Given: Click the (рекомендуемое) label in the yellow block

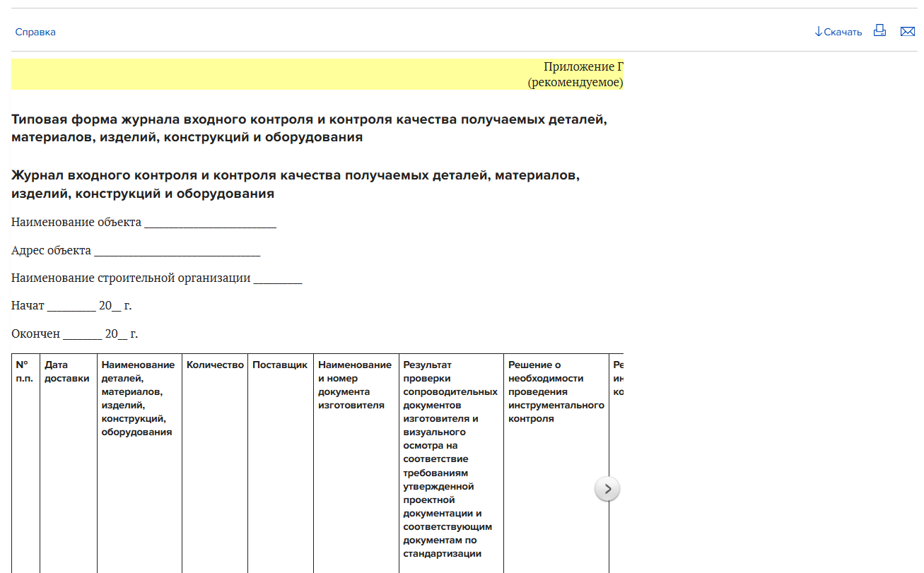Looking at the screenshot, I should (x=575, y=83).
